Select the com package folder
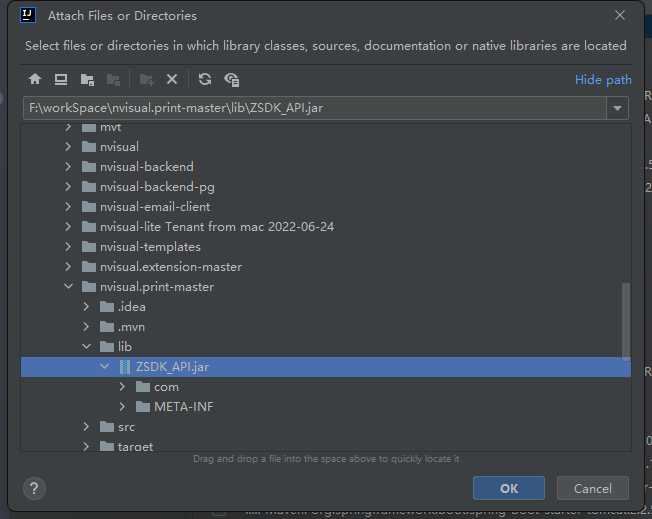Screen dimensions: 652x519 click(326, 387)
